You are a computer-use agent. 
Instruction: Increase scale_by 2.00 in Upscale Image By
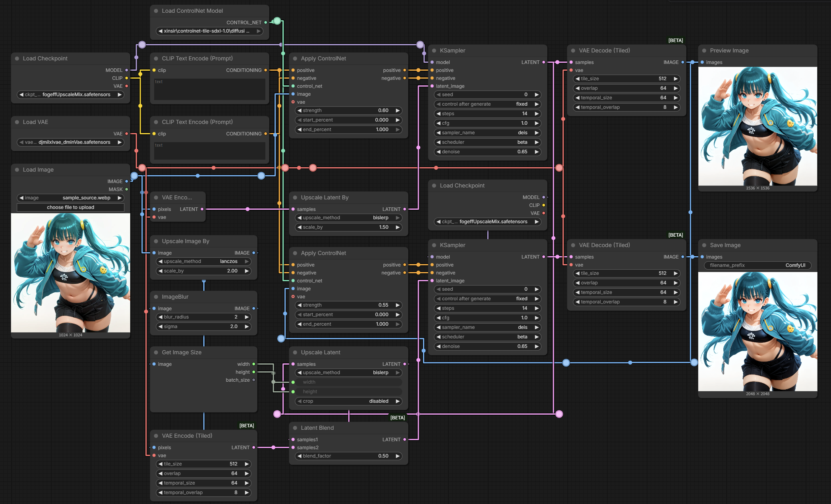[247, 271]
